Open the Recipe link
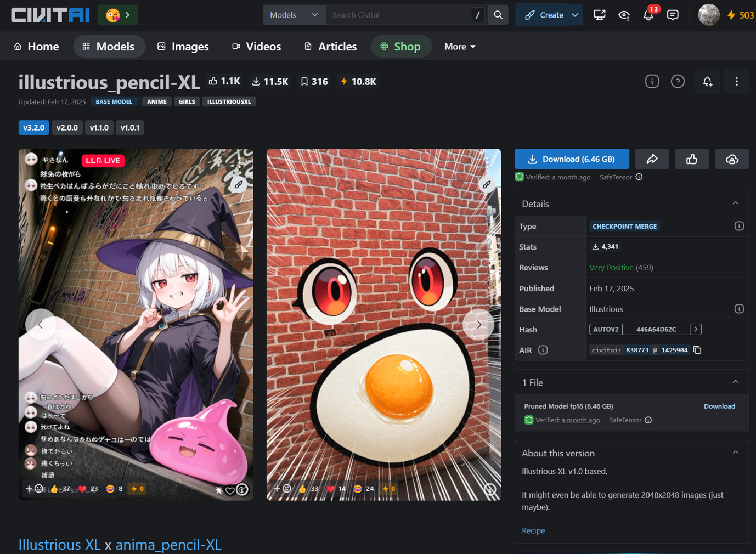Viewport: 756px width, 554px height. (533, 530)
